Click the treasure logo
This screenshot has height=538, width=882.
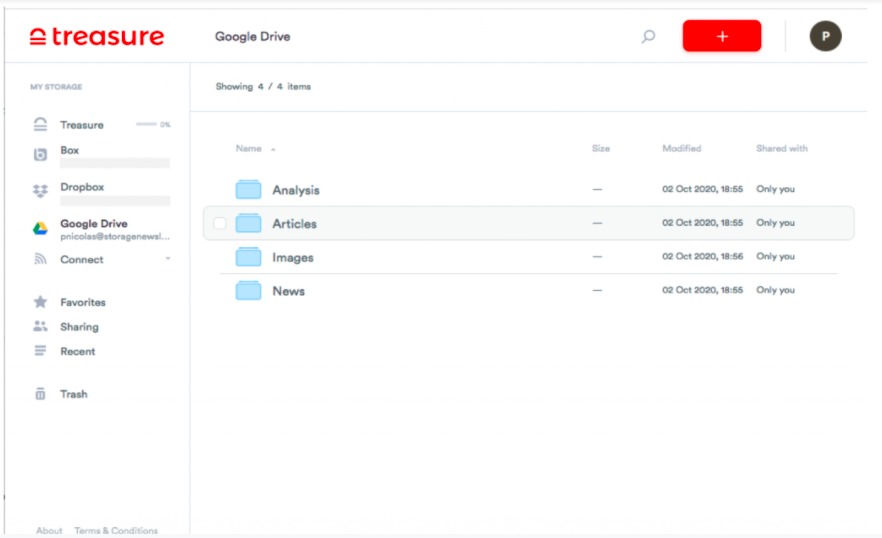97,37
